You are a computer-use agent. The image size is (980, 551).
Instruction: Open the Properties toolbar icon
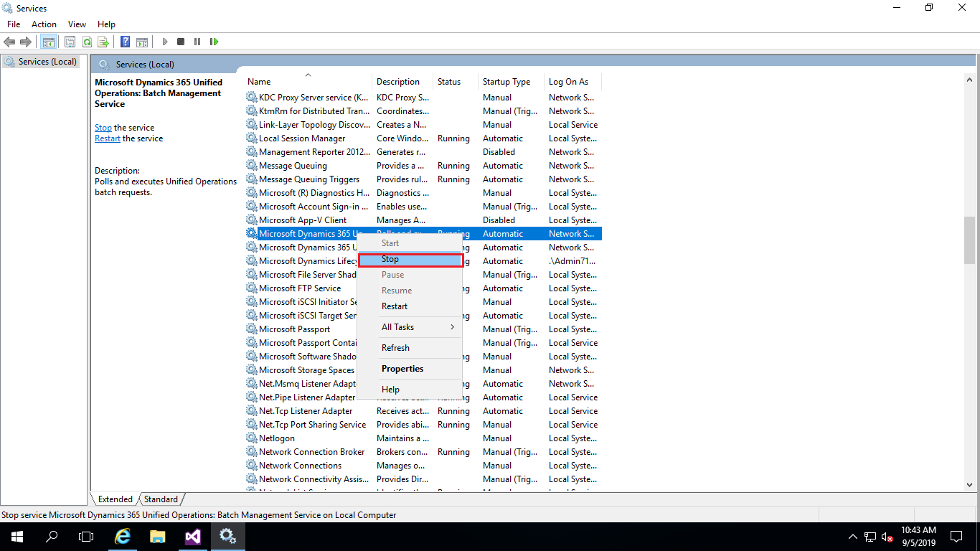tap(70, 42)
